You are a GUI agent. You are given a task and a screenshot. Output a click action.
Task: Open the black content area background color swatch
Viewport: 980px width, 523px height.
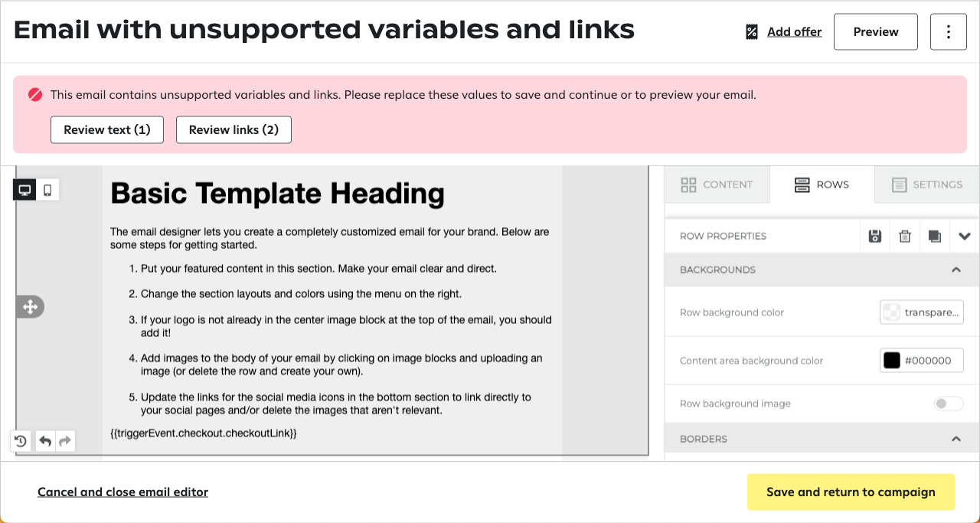[891, 360]
